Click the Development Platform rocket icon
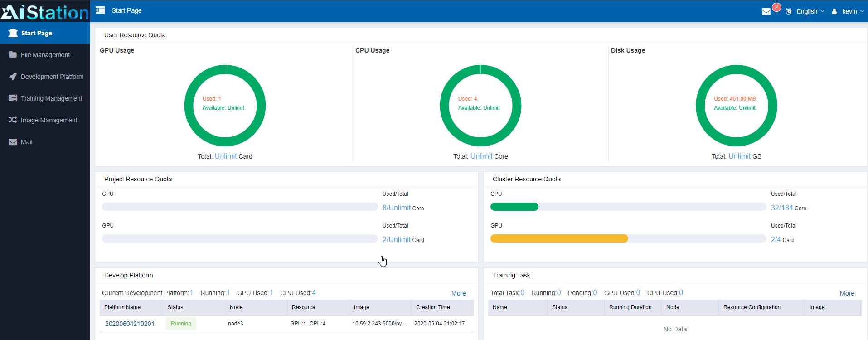 tap(13, 77)
